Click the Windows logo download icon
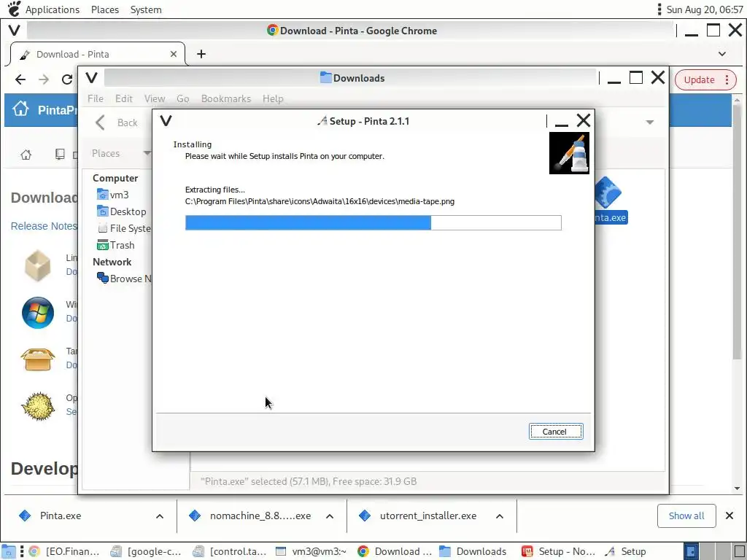The image size is (747, 560). click(x=38, y=313)
